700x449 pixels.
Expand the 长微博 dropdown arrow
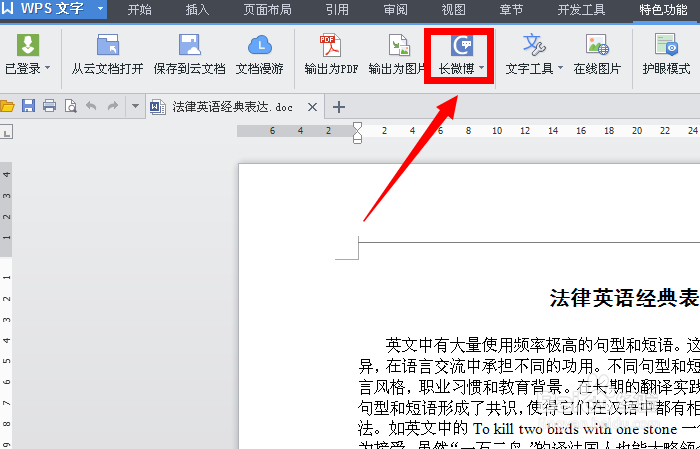click(482, 68)
